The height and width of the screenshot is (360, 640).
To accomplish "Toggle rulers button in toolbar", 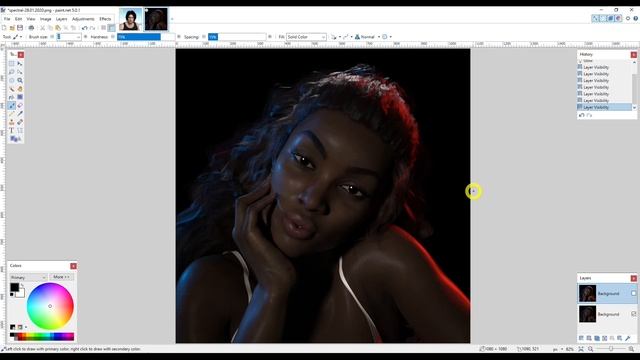I will pos(111,28).
